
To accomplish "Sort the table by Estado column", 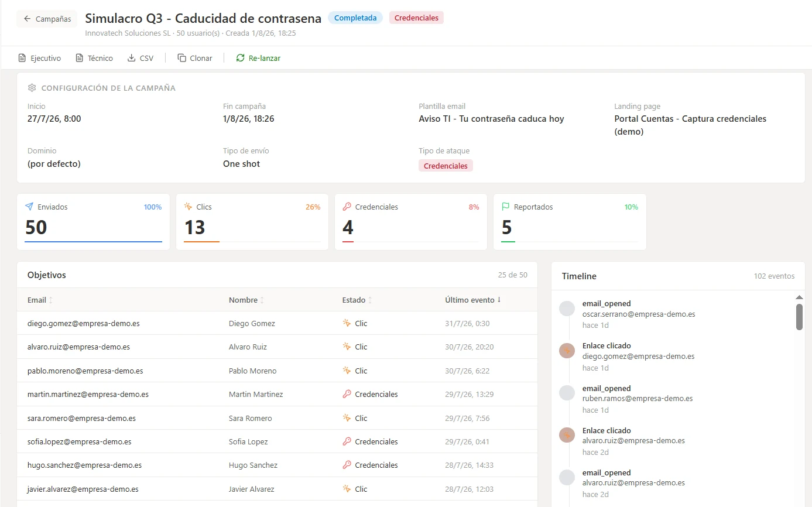I will [357, 300].
